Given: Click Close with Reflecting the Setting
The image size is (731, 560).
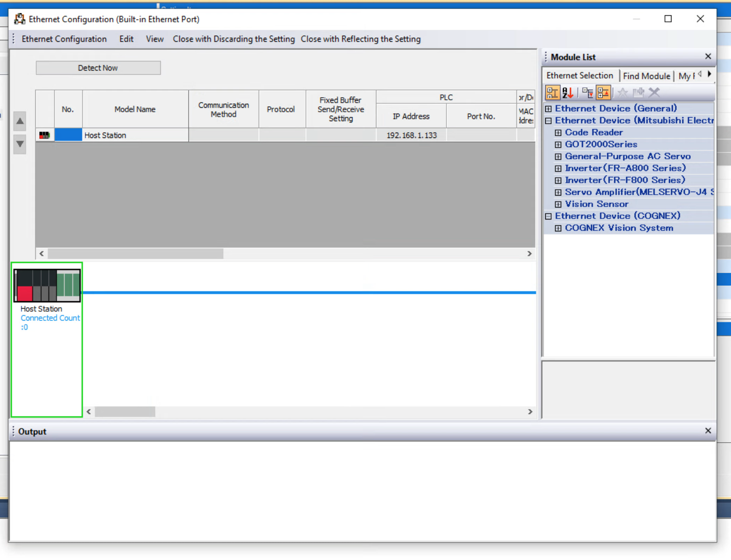Looking at the screenshot, I should [361, 39].
